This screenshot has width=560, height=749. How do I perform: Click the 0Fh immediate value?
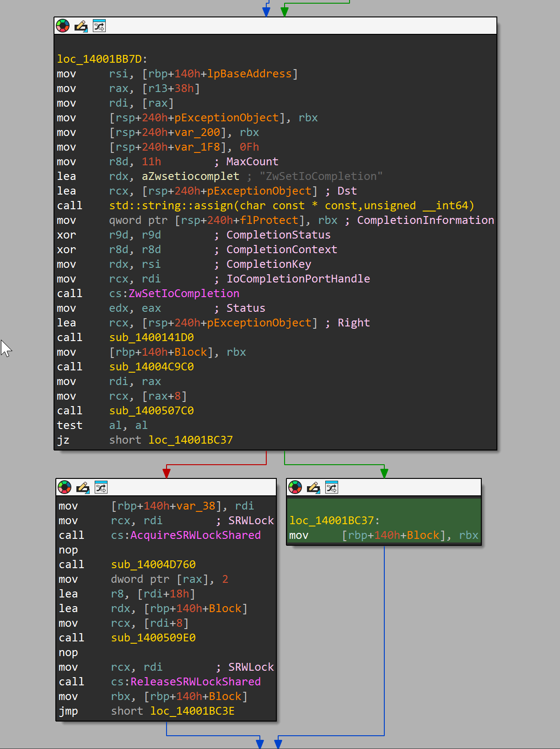(x=249, y=147)
